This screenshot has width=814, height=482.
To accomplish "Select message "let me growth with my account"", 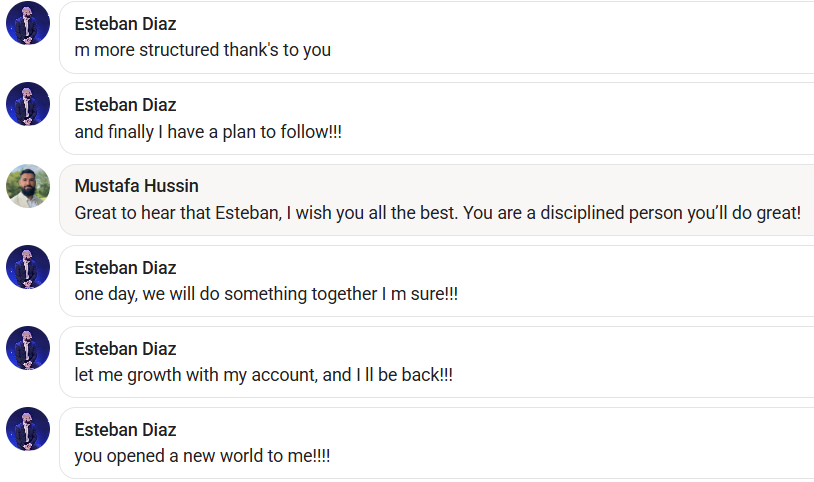I will coord(263,375).
